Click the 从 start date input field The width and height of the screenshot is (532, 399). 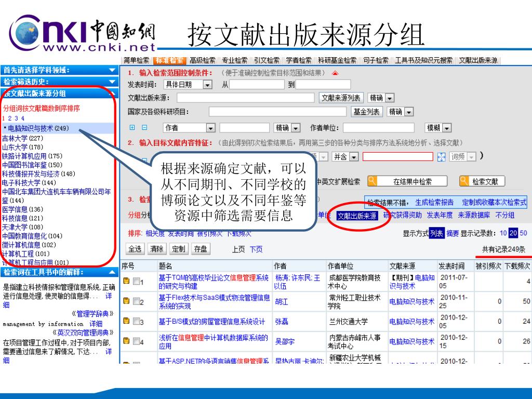257,85
